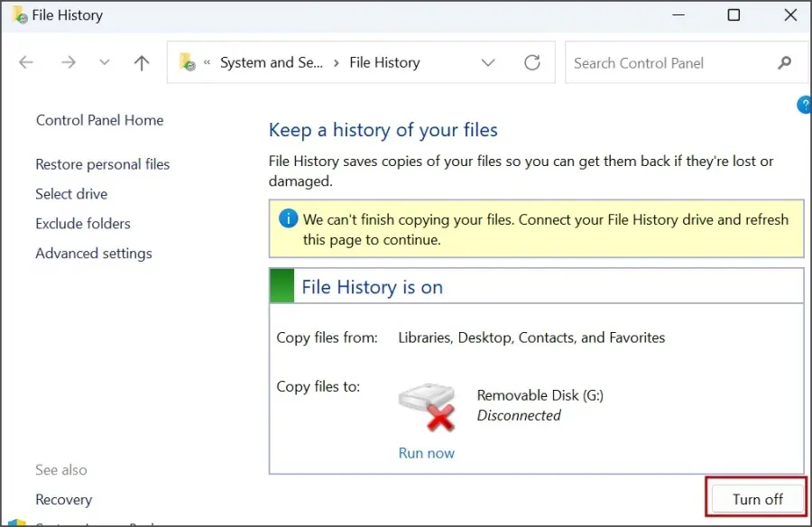The image size is (812, 527).
Task: Click the Back navigation arrow
Action: coord(26,62)
